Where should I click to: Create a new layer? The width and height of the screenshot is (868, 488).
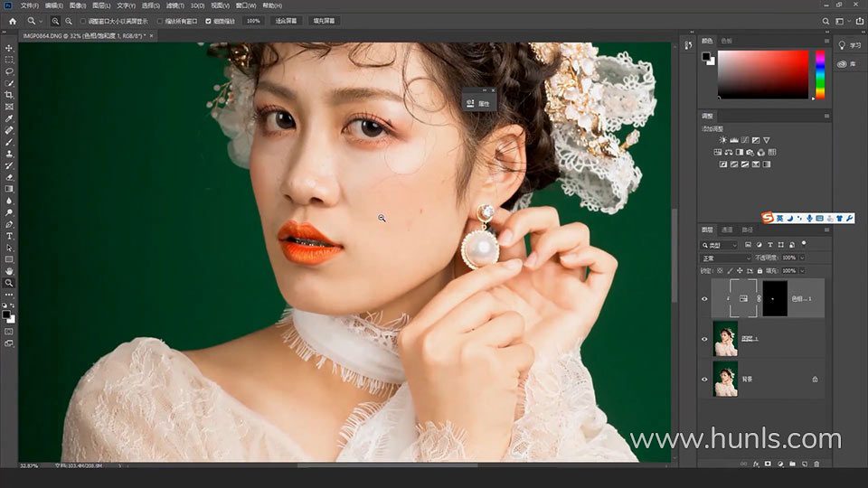tap(805, 464)
